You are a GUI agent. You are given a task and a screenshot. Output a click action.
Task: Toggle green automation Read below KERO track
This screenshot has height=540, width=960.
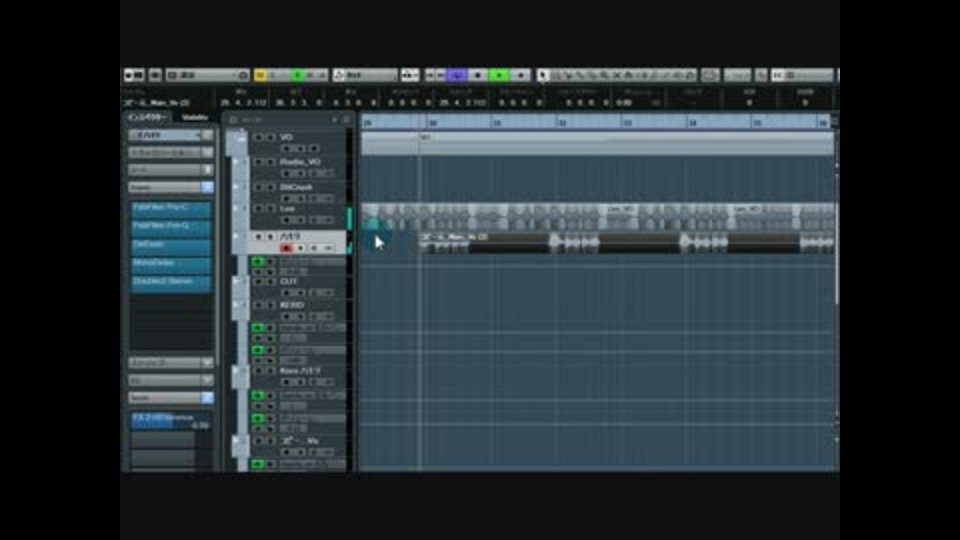258,328
